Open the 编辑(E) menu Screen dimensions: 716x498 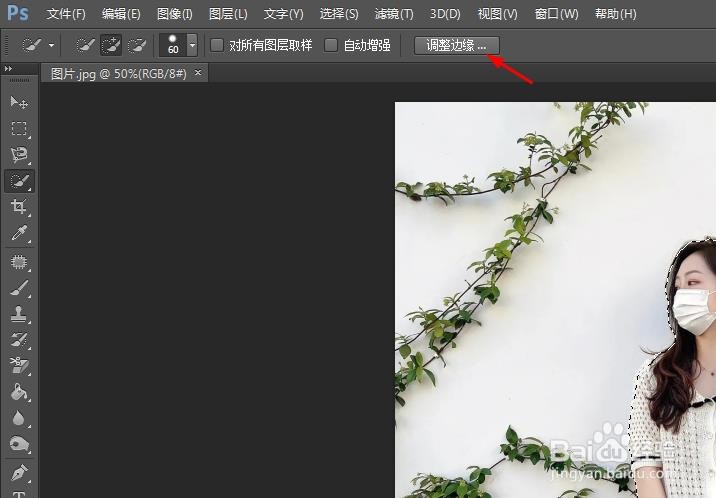[121, 14]
